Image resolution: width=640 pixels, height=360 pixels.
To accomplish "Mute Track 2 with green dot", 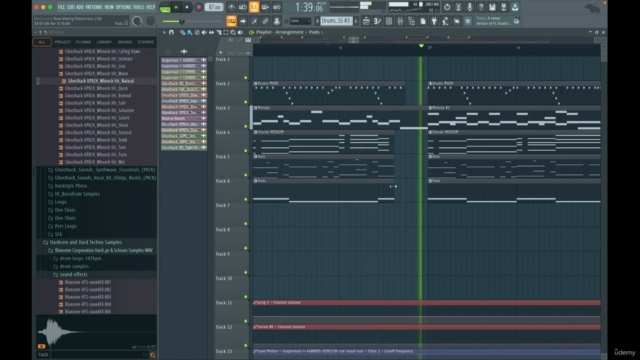I will [246, 102].
